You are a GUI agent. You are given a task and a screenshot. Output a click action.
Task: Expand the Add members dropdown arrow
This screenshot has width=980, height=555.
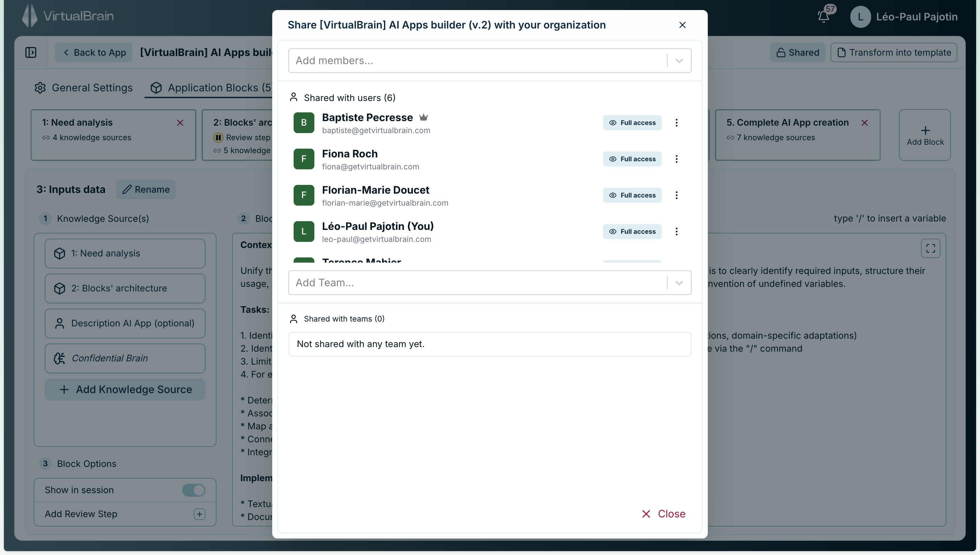(679, 61)
